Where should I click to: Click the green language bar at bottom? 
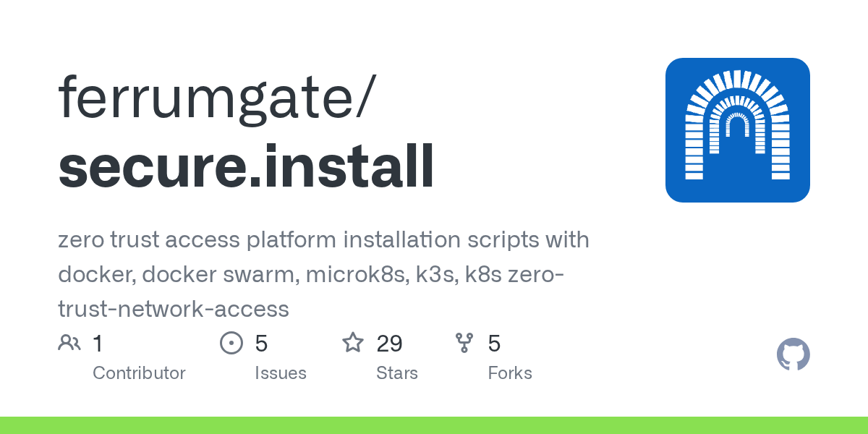click(x=434, y=425)
